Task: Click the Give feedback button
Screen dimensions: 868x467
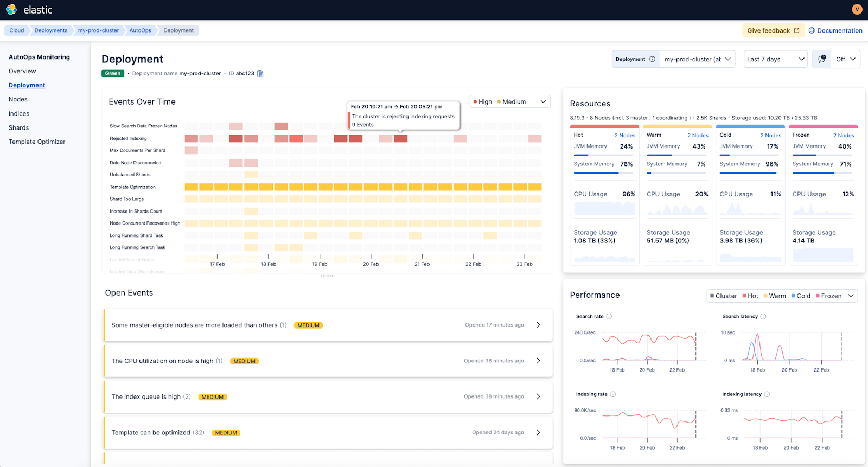Action: 773,30
